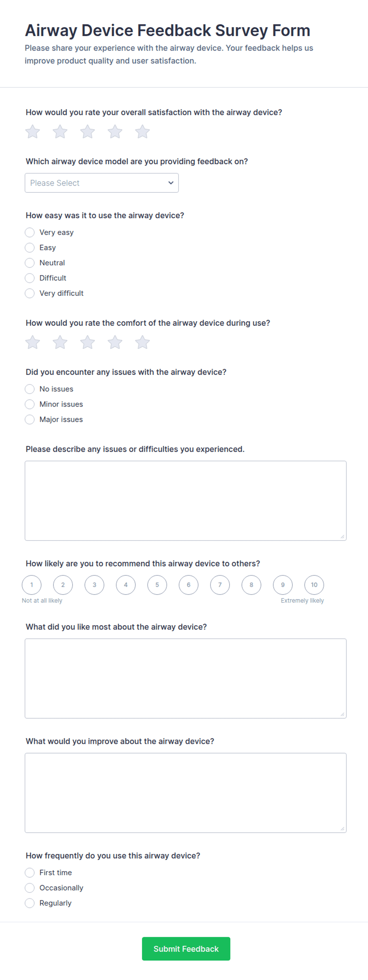
Task: Give five stars for device comfort
Action: 142,343
